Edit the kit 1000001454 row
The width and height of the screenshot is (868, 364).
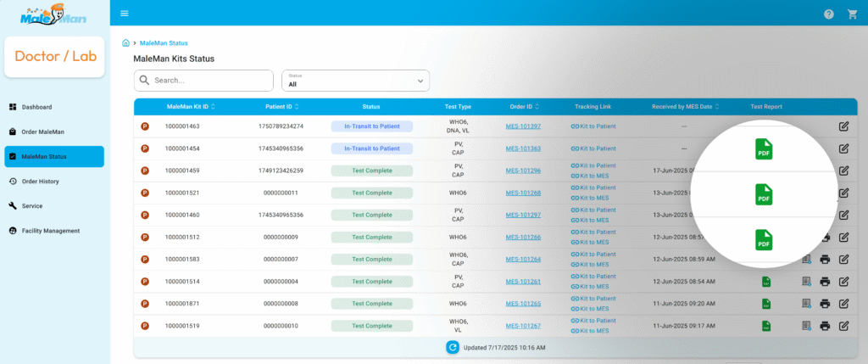843,148
